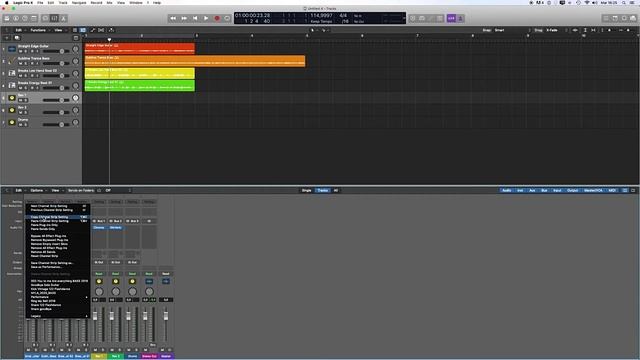Image resolution: width=640 pixels, height=360 pixels.
Task: Click the Sublime Trance Bass track icon
Action: tap(12, 61)
